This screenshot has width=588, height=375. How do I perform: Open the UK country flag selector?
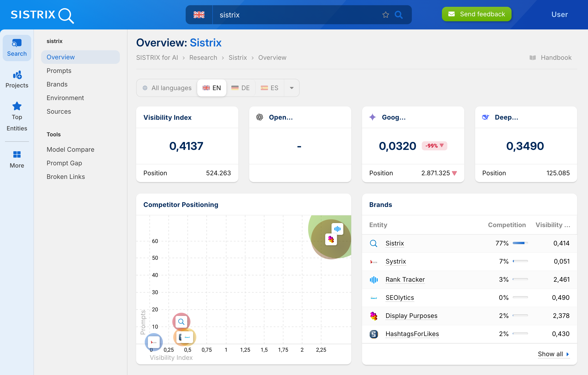coord(199,15)
